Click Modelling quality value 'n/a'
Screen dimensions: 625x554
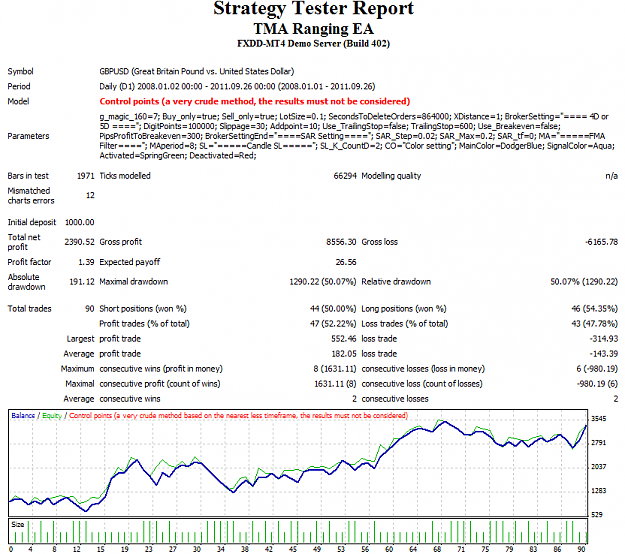(x=611, y=176)
